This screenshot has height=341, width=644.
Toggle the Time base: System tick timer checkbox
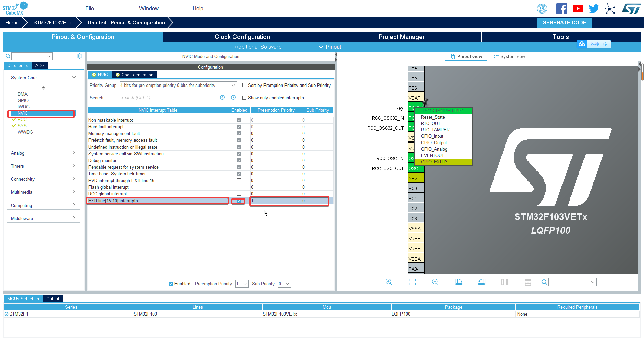(239, 174)
